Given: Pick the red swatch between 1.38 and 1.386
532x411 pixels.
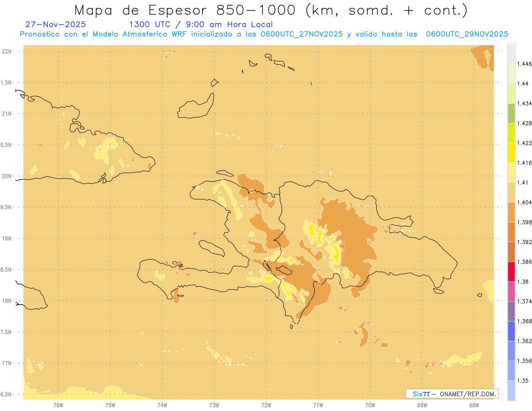Looking at the screenshot, I should pyautogui.click(x=511, y=271).
